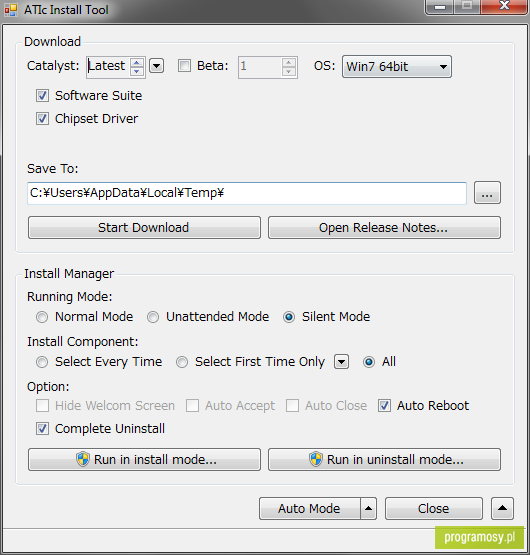
Task: Click the Start Download button
Action: tap(144, 228)
